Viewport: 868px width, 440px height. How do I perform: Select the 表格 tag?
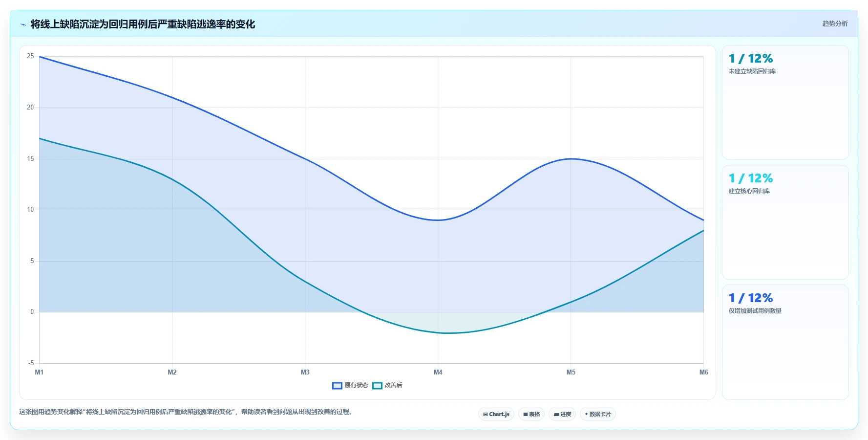(531, 414)
